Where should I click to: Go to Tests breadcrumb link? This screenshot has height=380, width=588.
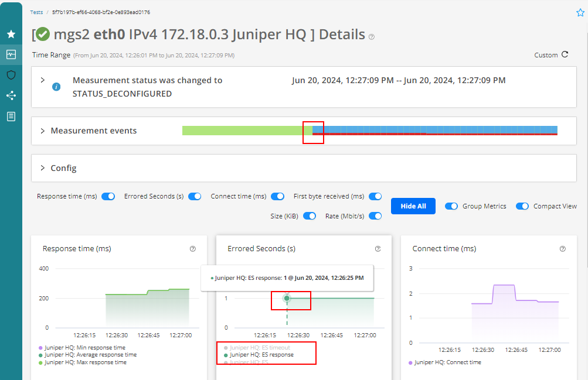coord(36,12)
